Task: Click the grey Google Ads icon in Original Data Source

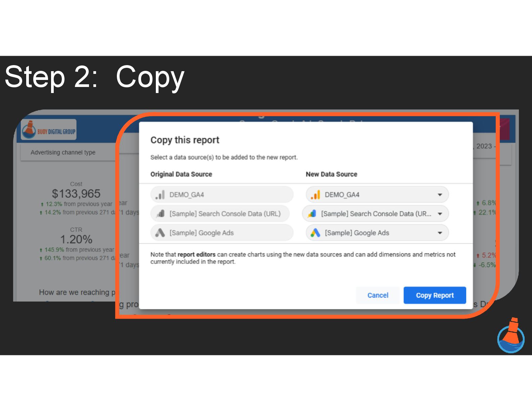Action: (x=160, y=233)
